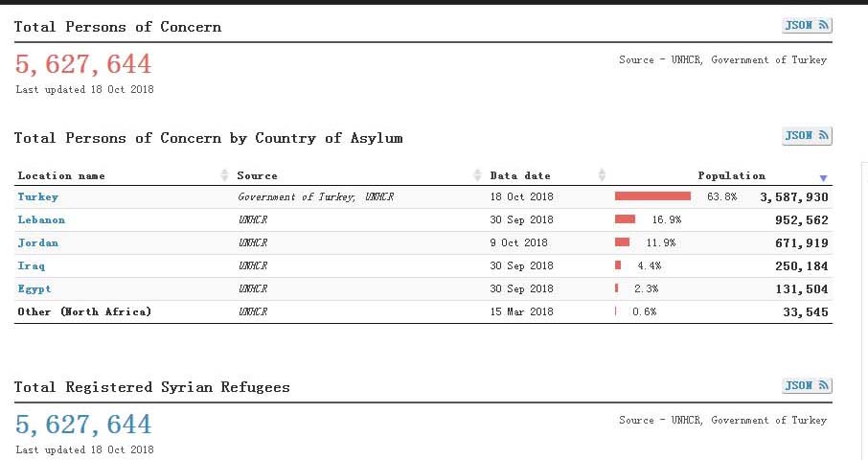Go to the Iraq location page
The width and height of the screenshot is (868, 460).
[x=32, y=266]
